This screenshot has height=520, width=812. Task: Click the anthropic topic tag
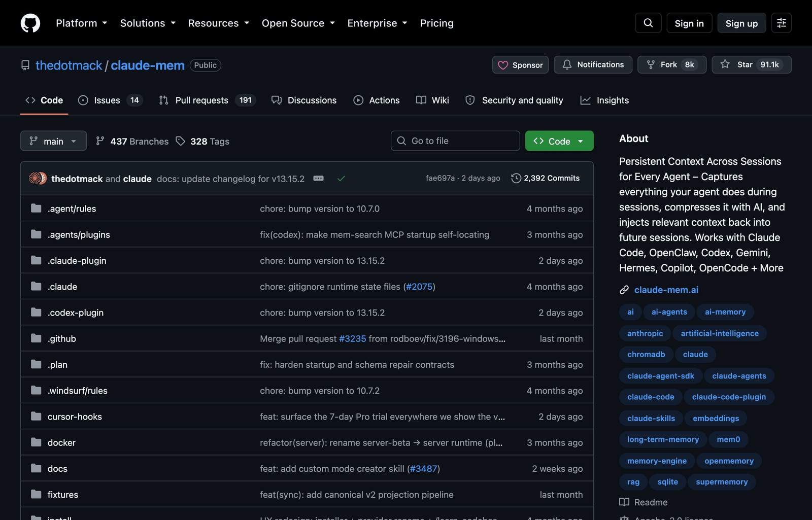tap(645, 333)
